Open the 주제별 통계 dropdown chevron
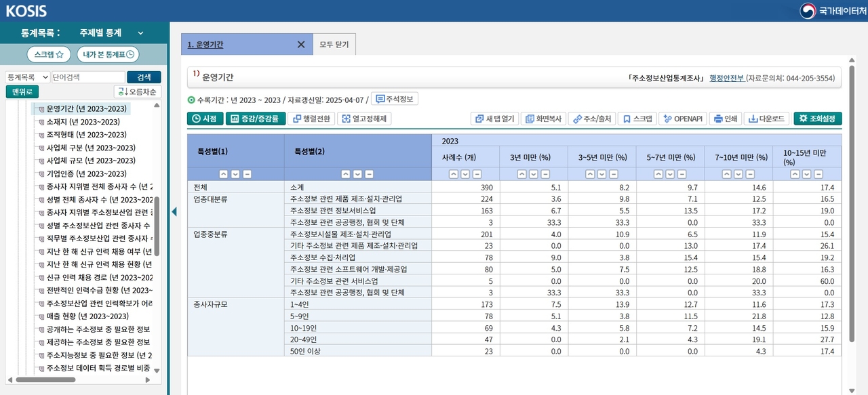 coord(140,33)
